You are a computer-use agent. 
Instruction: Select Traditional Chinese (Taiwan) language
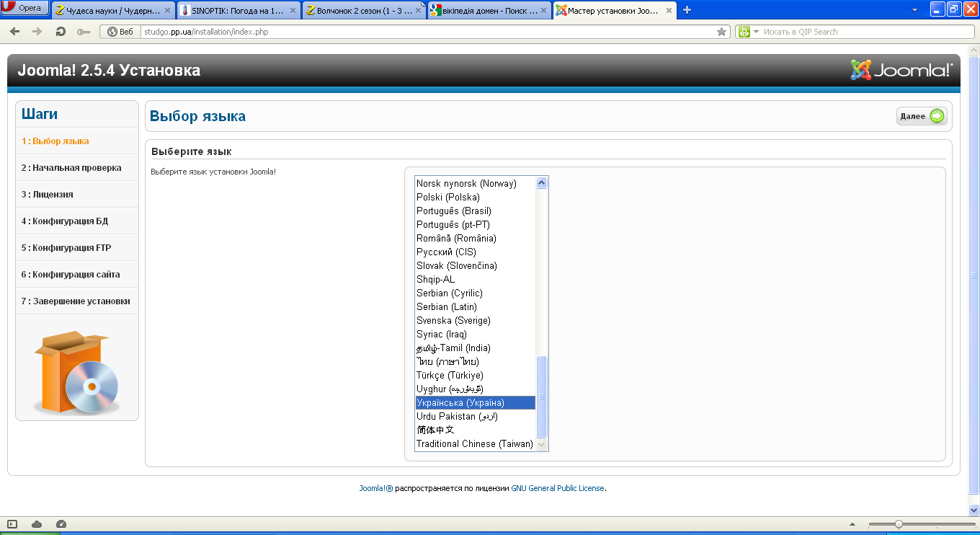[476, 444]
